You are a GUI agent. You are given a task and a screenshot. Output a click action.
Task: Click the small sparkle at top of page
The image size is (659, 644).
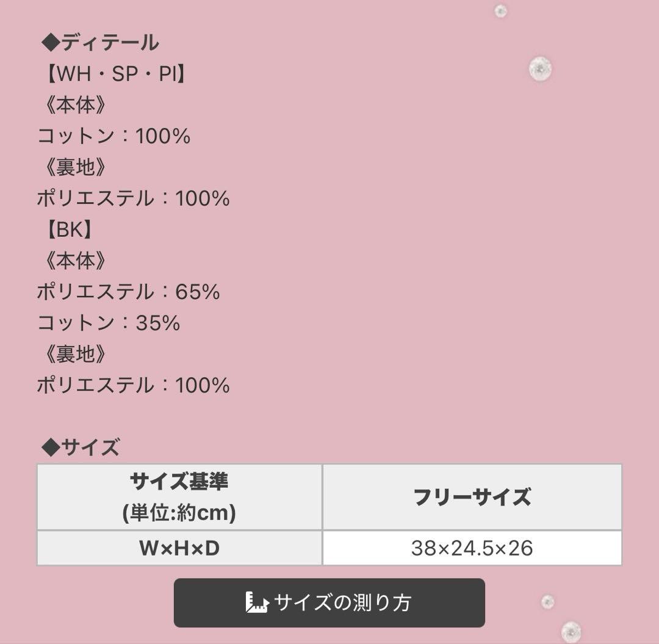tap(499, 11)
